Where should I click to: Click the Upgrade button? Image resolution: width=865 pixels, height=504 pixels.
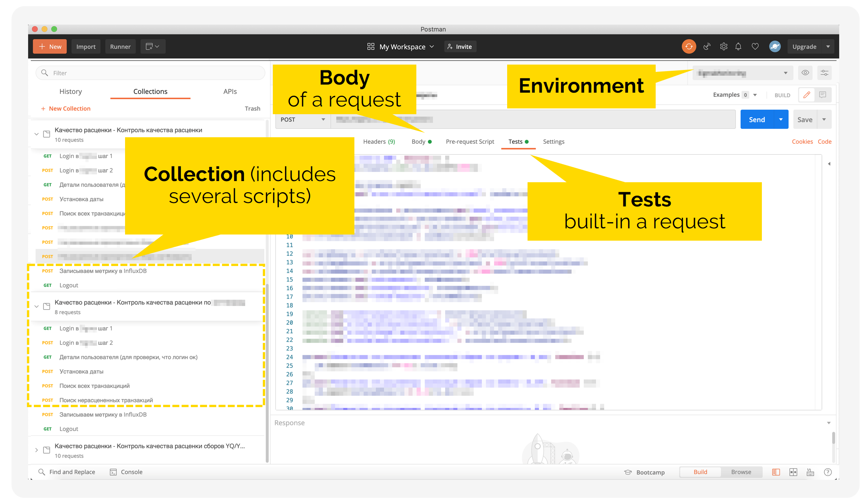[804, 47]
